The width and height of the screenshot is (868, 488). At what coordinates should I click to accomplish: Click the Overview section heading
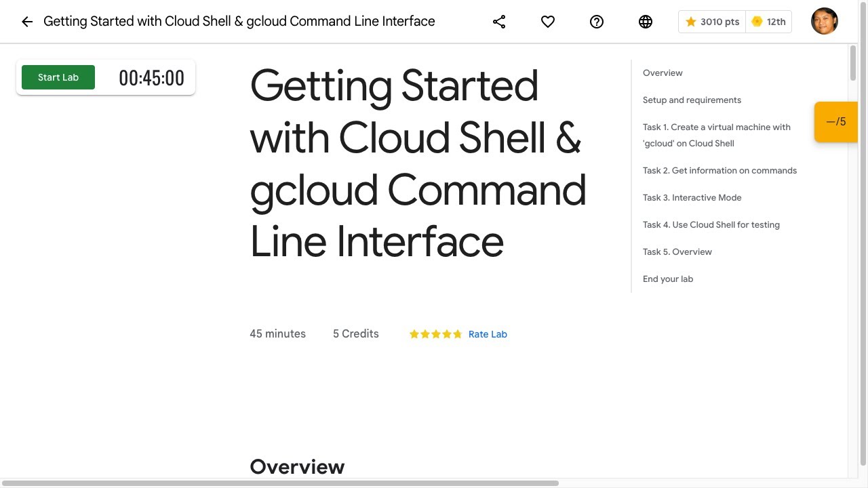click(297, 467)
